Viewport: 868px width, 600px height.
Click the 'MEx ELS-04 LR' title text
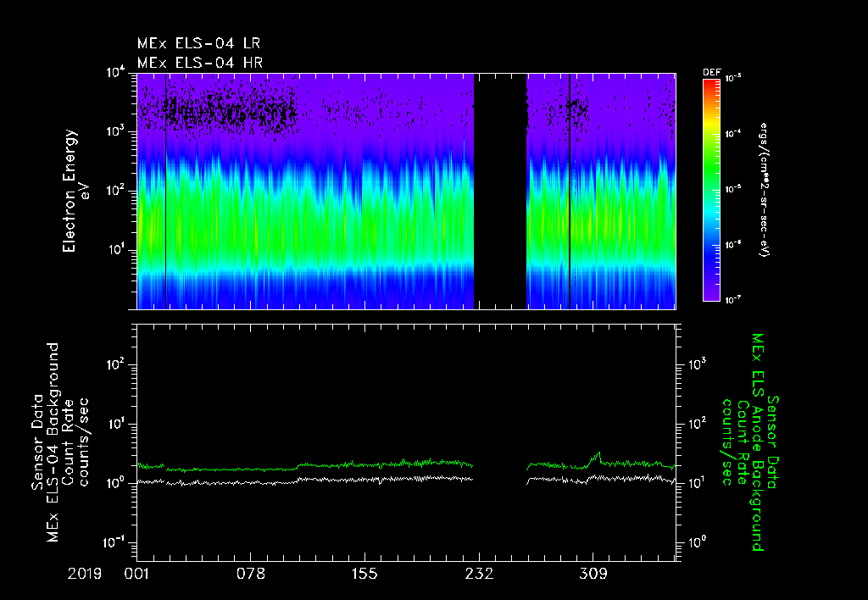pyautogui.click(x=198, y=43)
